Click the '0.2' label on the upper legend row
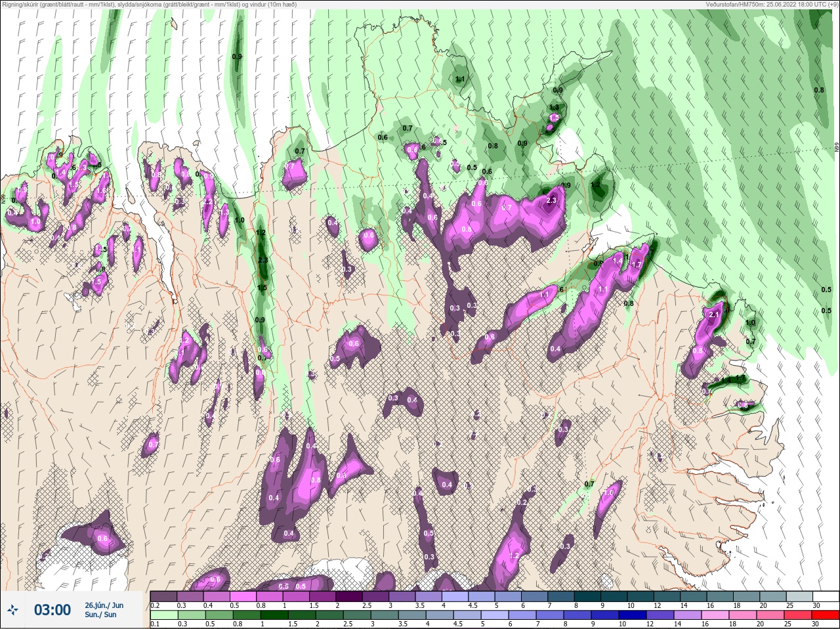 (x=155, y=605)
